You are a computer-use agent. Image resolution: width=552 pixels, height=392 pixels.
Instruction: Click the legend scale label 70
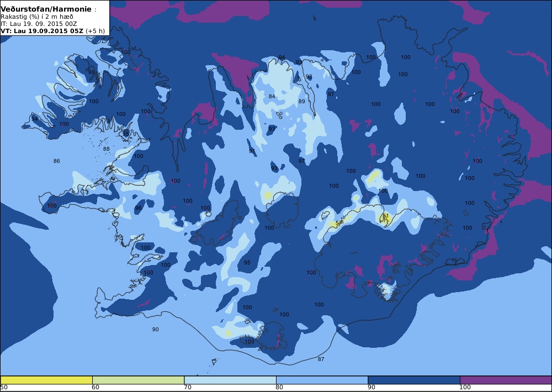click(188, 388)
